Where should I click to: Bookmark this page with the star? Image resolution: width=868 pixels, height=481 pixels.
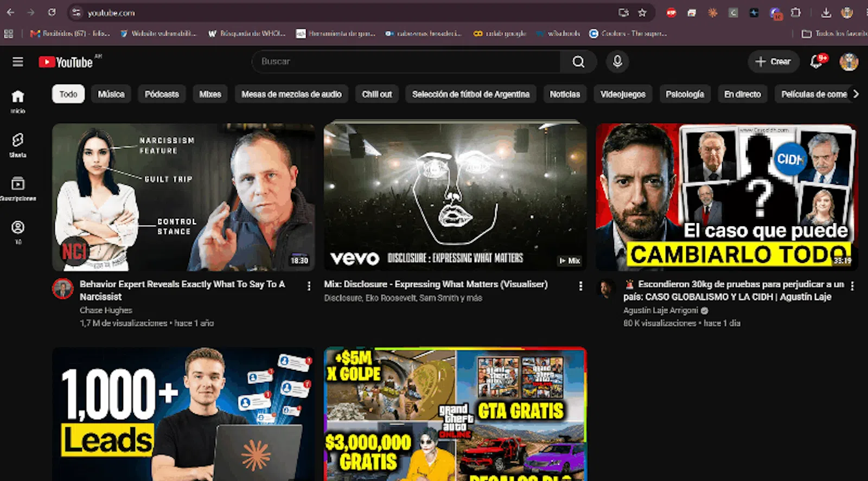(642, 12)
